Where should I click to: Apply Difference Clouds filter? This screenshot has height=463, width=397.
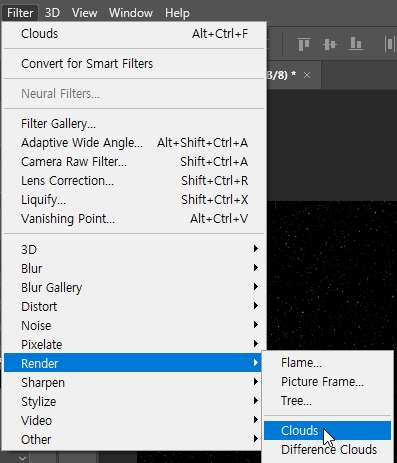tap(327, 450)
